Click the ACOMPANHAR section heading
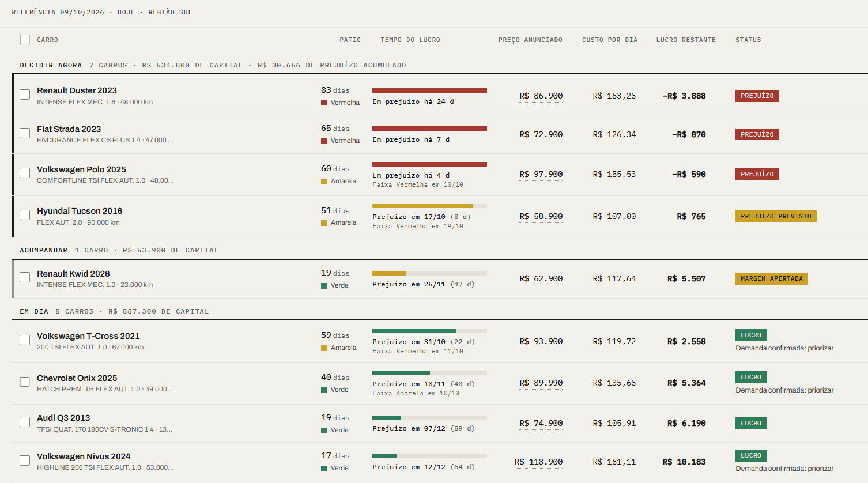868x483 pixels. pyautogui.click(x=44, y=250)
